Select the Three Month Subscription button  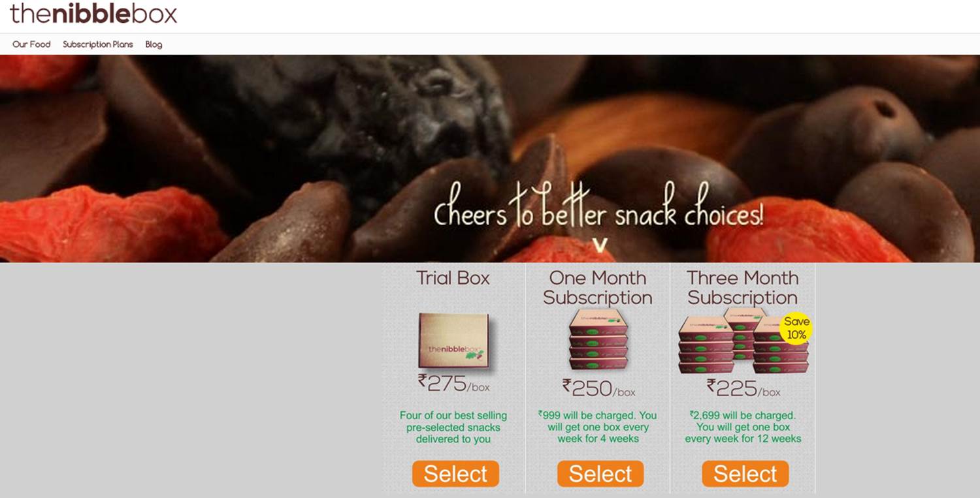[745, 474]
